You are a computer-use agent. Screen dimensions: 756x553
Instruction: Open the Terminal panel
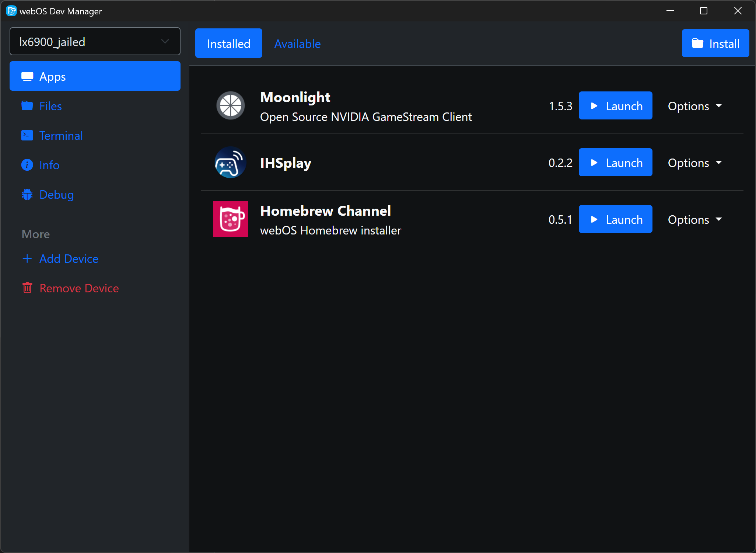point(61,135)
